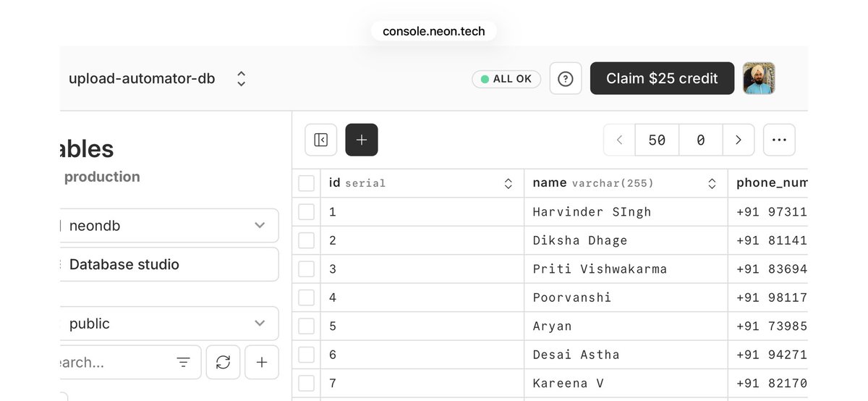
Task: Go to previous page of rows
Action: (619, 140)
